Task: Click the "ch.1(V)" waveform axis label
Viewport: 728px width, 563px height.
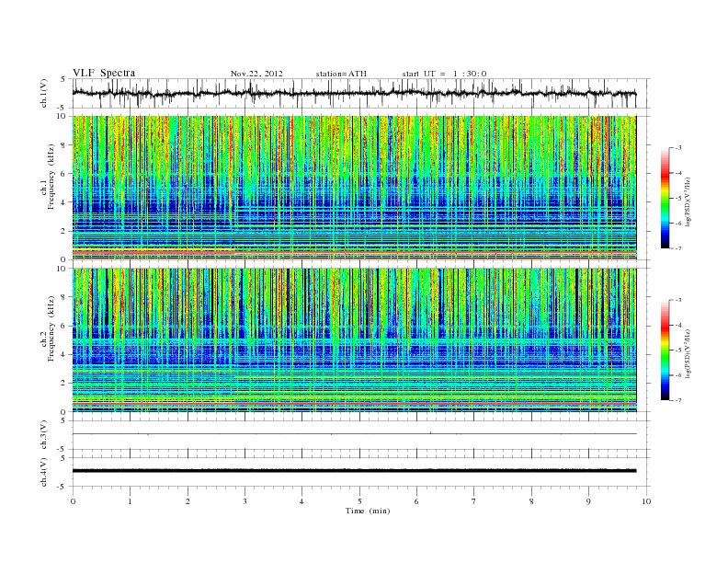Action: (x=44, y=93)
